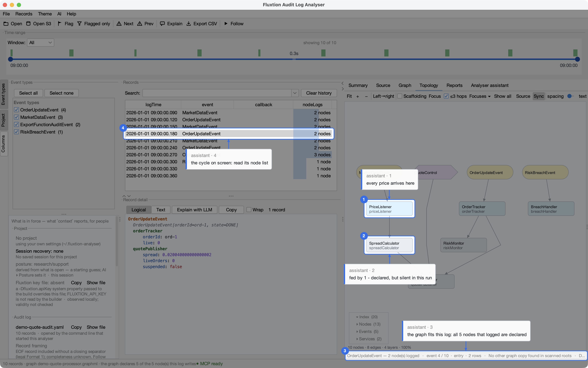The width and height of the screenshot is (588, 368).
Task: Click Show file next to demo-quote-audit.yaml
Action: 96,327
